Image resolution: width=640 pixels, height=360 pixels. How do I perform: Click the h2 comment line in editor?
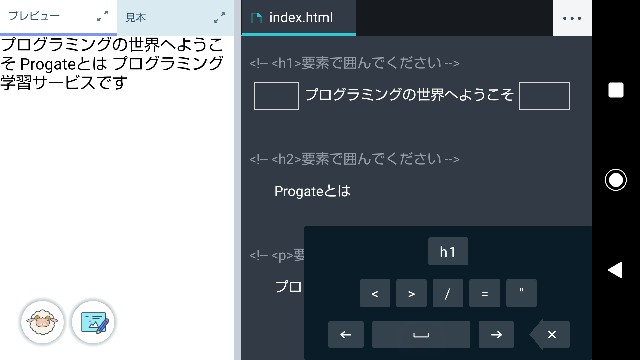[x=354, y=159]
